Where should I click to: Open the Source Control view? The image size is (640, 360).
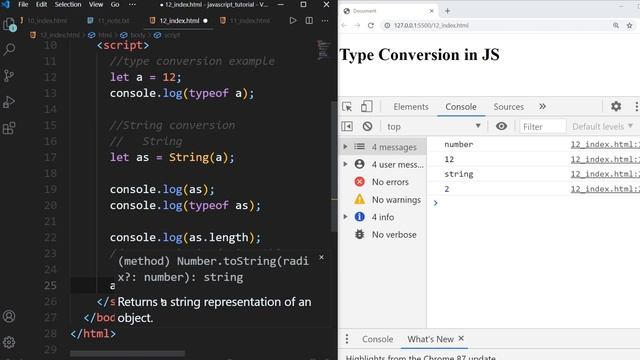pyautogui.click(x=9, y=76)
